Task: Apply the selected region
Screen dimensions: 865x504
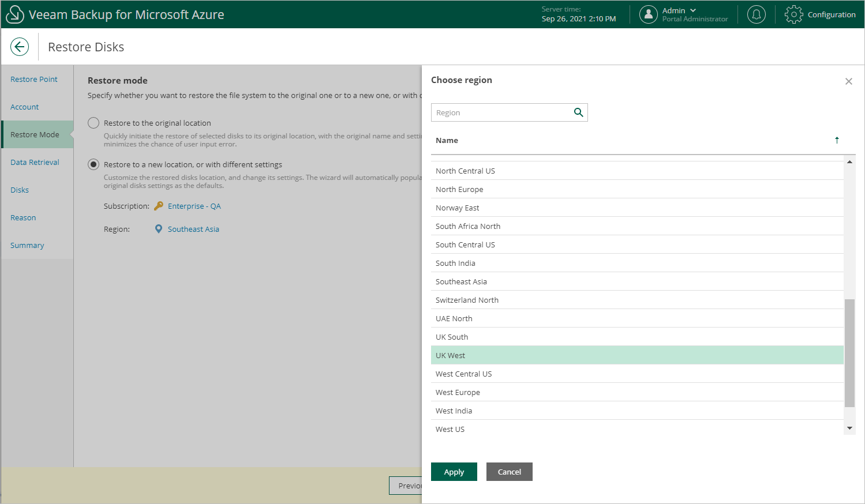Action: [x=454, y=472]
